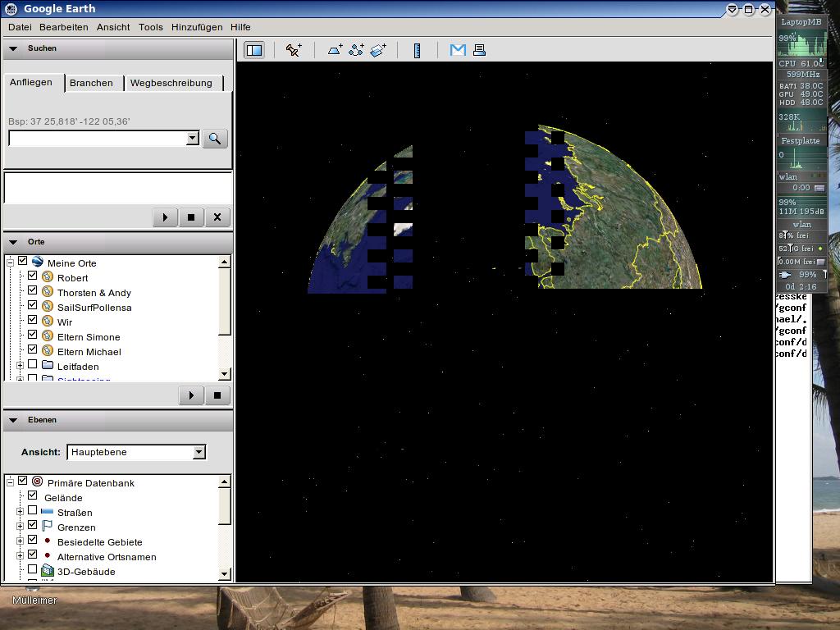Click the clear search results X button

pos(217,217)
